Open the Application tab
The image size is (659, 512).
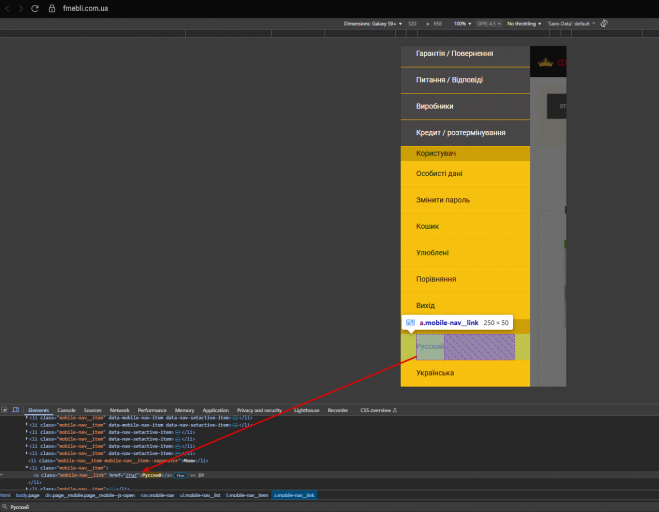[216, 410]
